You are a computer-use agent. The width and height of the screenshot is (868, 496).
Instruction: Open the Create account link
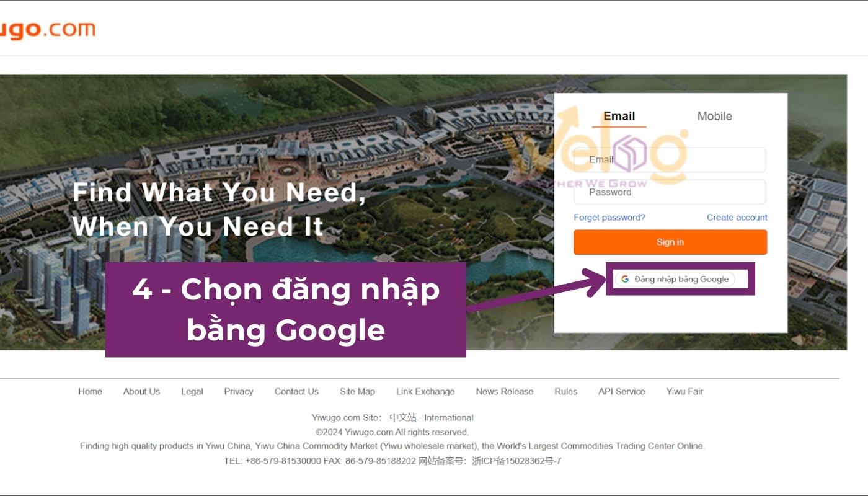pos(737,218)
